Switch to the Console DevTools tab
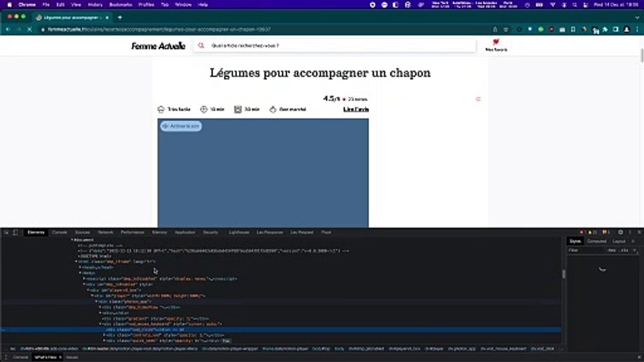Image resolution: width=644 pixels, height=362 pixels. 59,232
